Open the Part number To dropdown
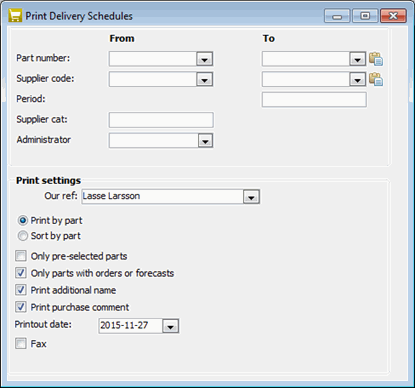Viewport: 415px width, 388px height. 357,59
